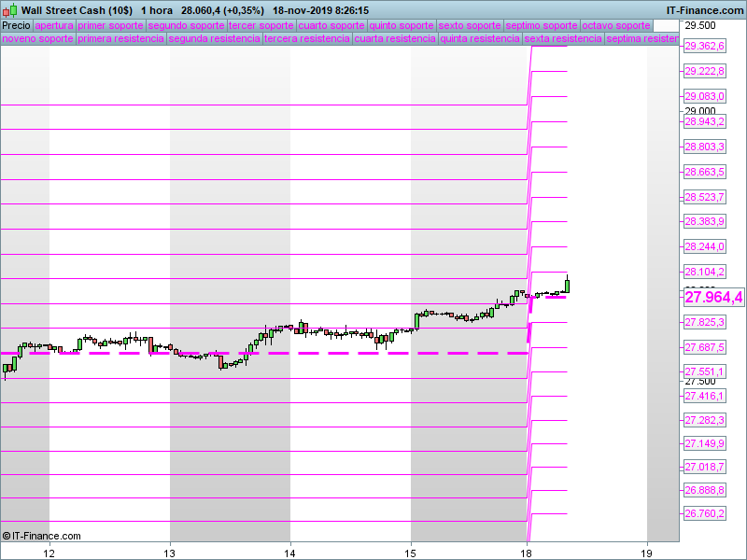This screenshot has width=747, height=560.
Task: Click the date label 18 on time axis
Action: 528,552
